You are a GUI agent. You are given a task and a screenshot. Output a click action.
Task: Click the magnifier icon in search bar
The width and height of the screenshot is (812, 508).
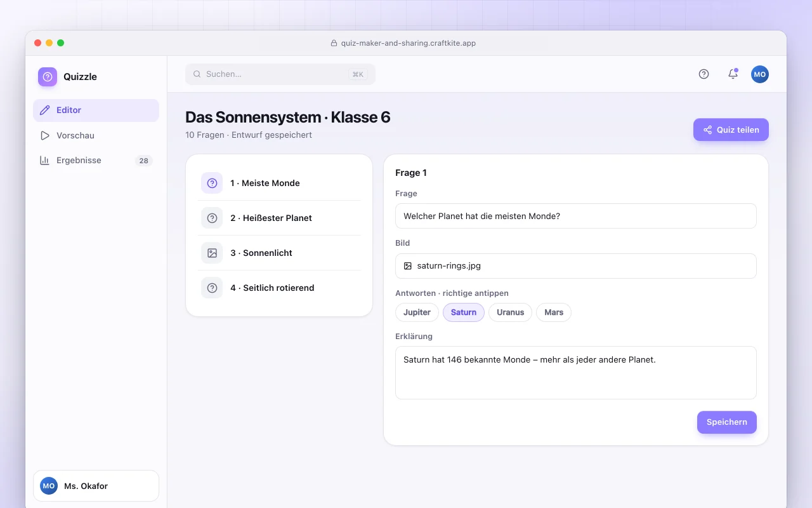pyautogui.click(x=197, y=74)
